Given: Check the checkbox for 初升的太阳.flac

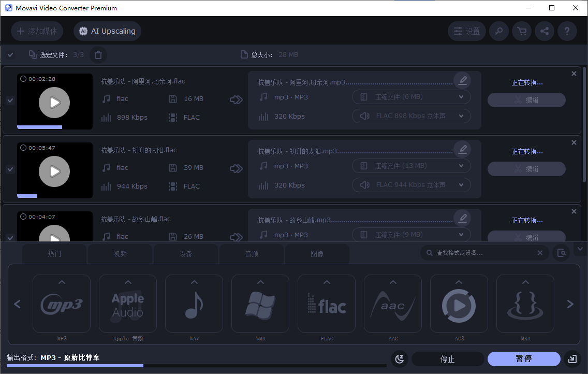Looking at the screenshot, I should (x=10, y=169).
